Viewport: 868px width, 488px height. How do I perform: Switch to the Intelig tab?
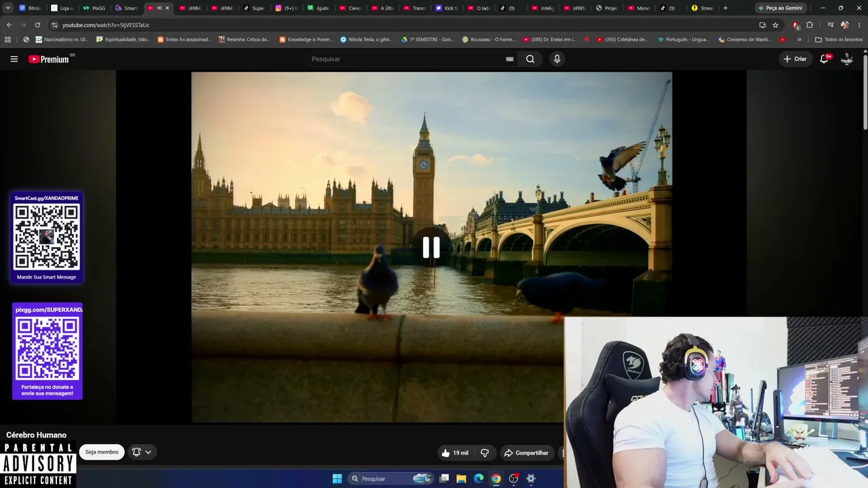(543, 8)
